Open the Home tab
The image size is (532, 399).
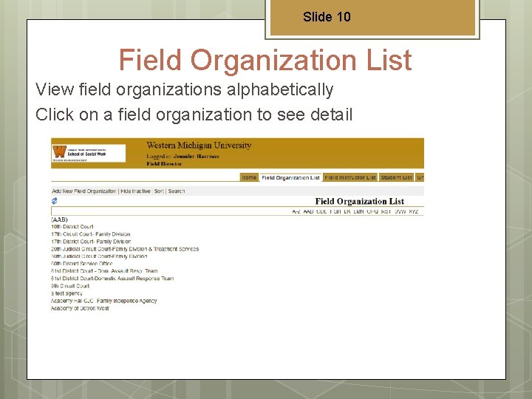tap(249, 177)
